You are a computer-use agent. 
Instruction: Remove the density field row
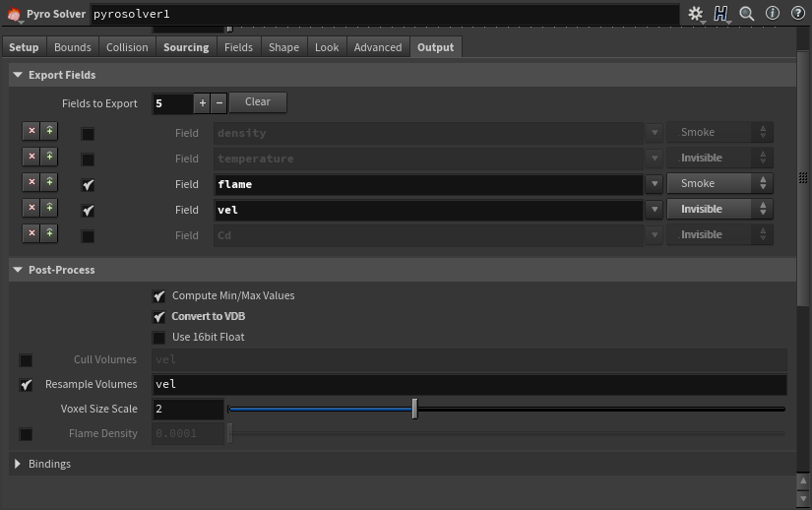click(x=31, y=132)
